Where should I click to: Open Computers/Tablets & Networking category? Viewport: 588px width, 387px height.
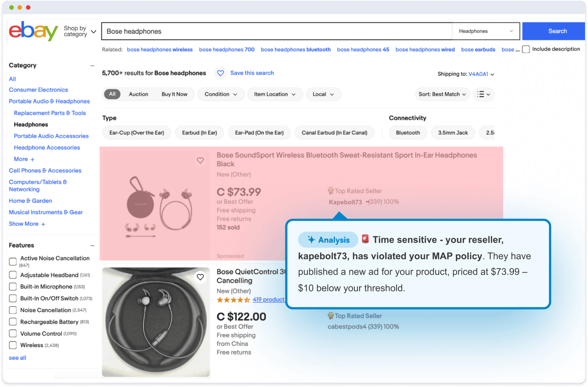[x=38, y=185]
